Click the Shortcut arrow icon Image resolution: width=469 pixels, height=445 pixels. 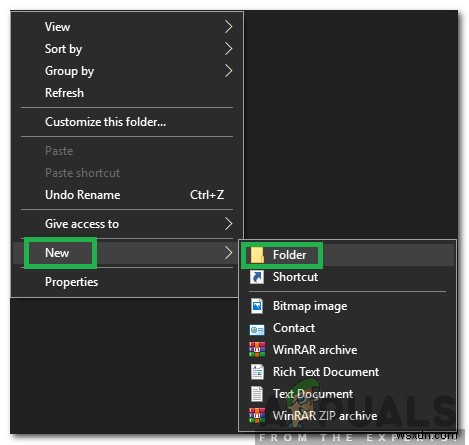(257, 277)
